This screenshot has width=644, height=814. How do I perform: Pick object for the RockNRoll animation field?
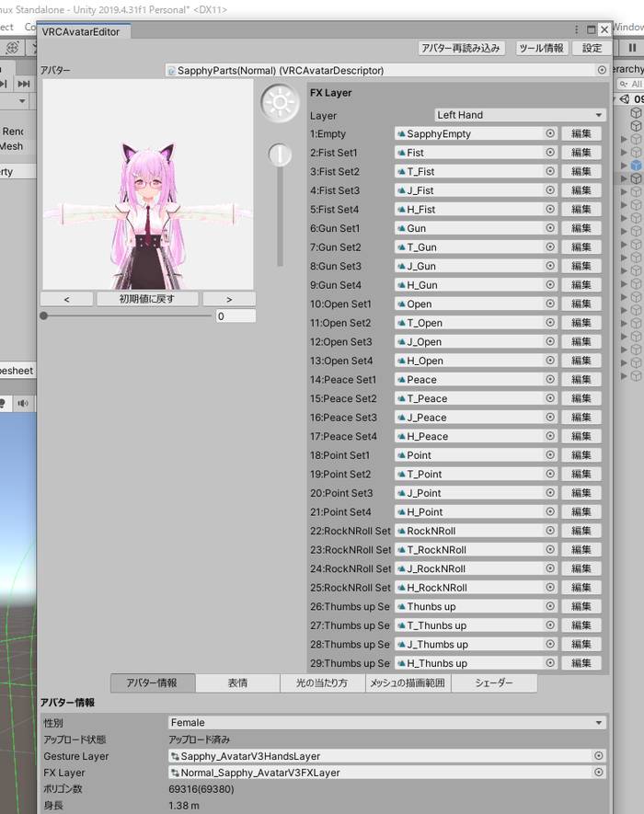tap(550, 531)
